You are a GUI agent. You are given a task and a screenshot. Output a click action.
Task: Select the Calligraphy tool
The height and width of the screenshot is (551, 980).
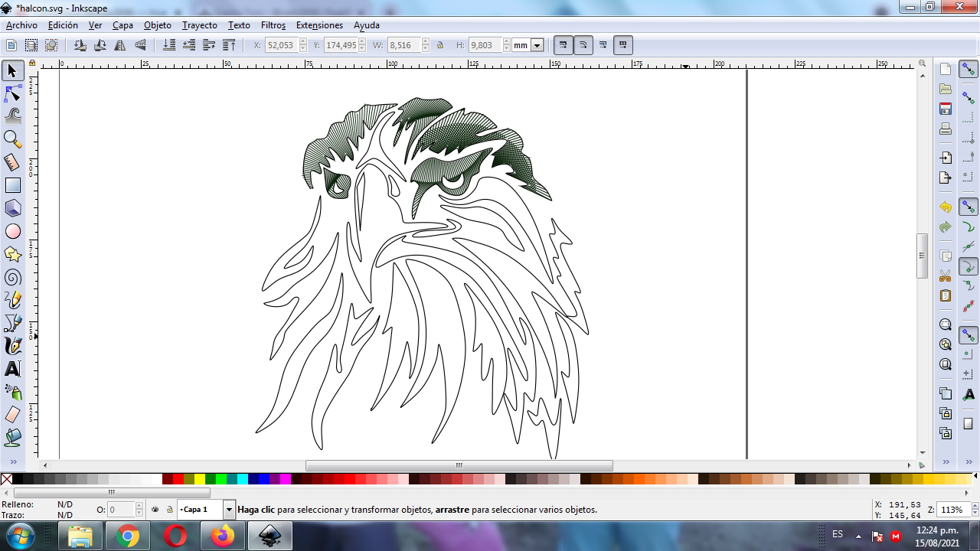[x=12, y=346]
